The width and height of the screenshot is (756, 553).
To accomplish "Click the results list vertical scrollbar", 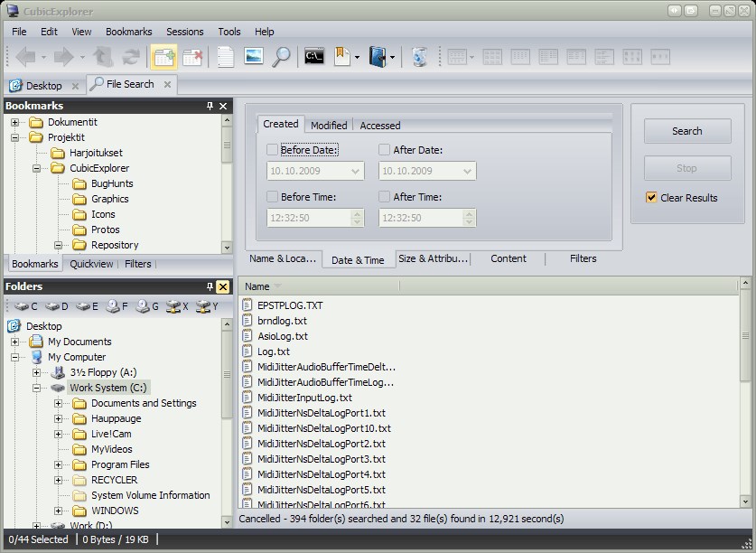I will pos(745,392).
